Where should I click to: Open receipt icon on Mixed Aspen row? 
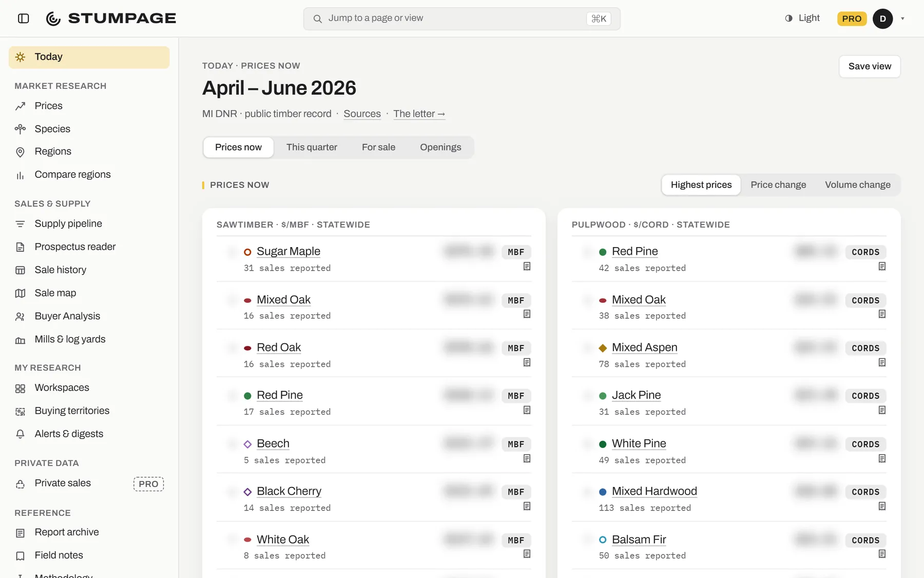click(882, 362)
